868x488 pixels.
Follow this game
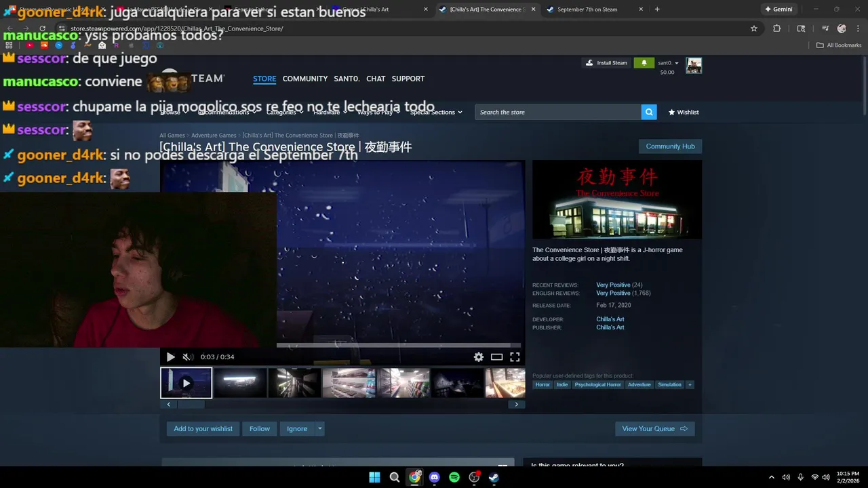(x=260, y=428)
